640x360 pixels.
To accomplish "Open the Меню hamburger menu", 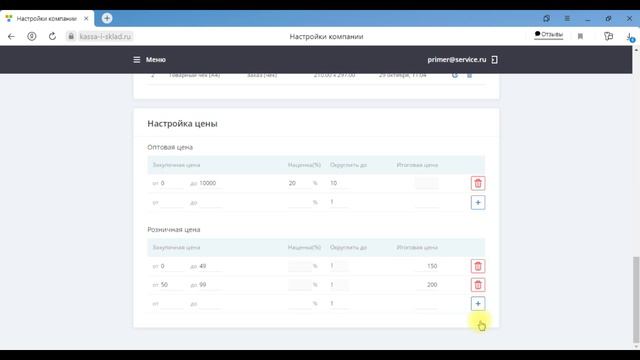I will pyautogui.click(x=149, y=60).
